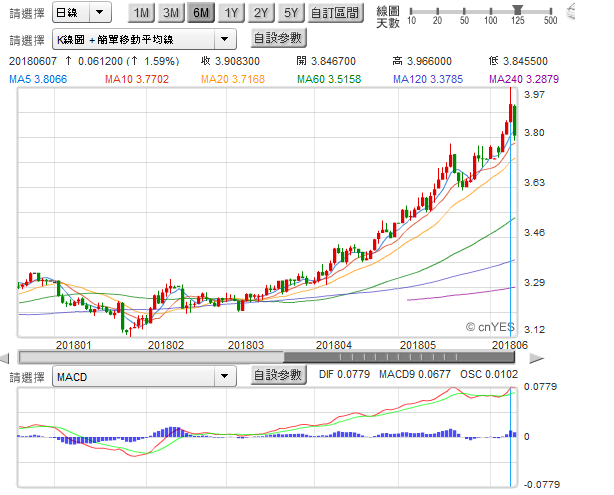614x495 pixels.
Task: Select the 6M time range
Action: tap(201, 13)
